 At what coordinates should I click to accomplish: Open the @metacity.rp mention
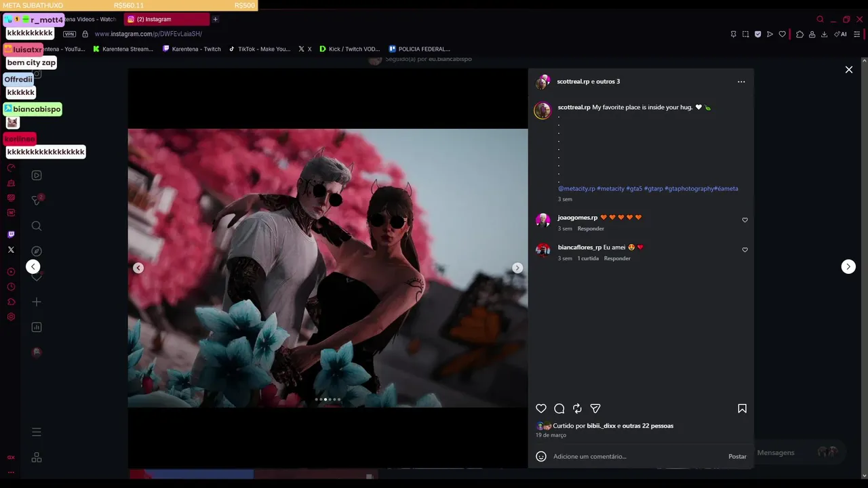[576, 188]
